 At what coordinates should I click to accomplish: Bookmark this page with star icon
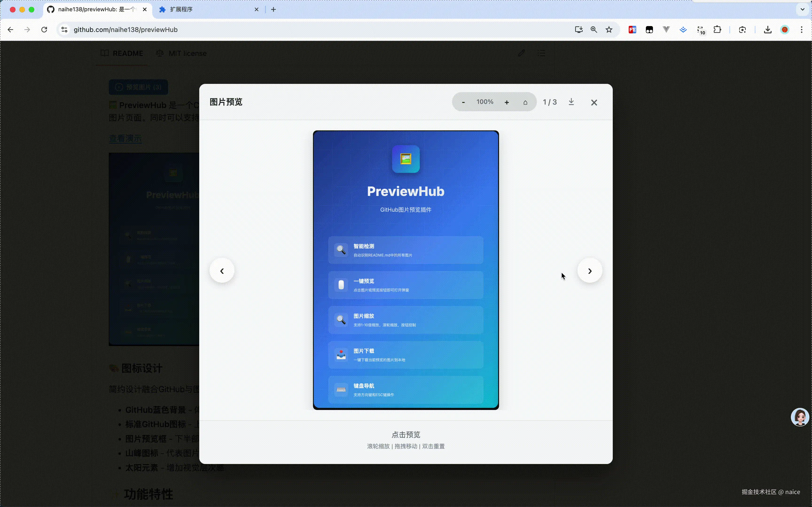[x=609, y=30]
